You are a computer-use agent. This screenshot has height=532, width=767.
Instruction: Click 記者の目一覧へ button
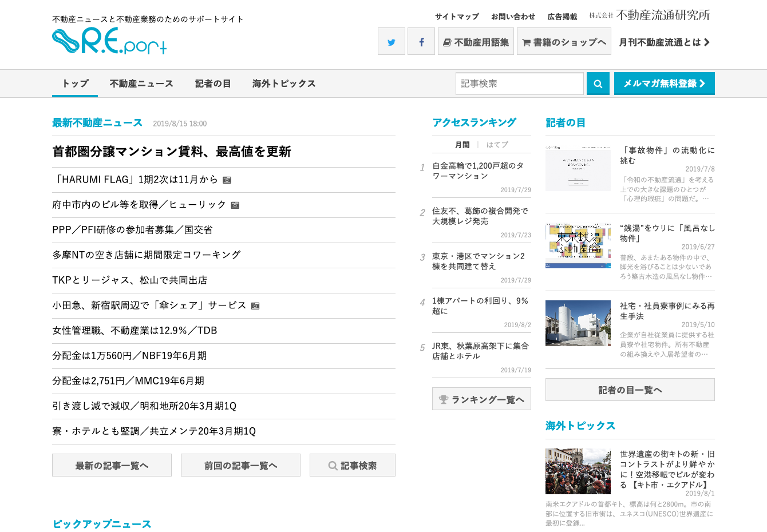630,390
